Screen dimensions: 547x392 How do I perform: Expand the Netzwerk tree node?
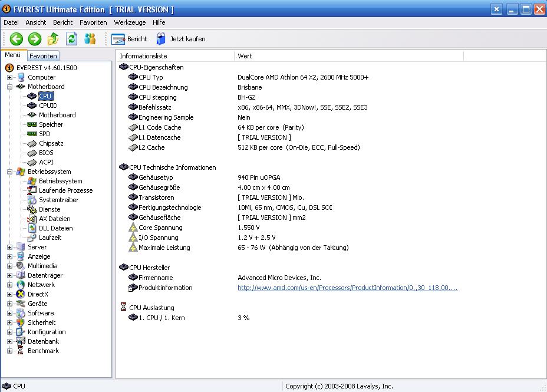click(x=10, y=285)
